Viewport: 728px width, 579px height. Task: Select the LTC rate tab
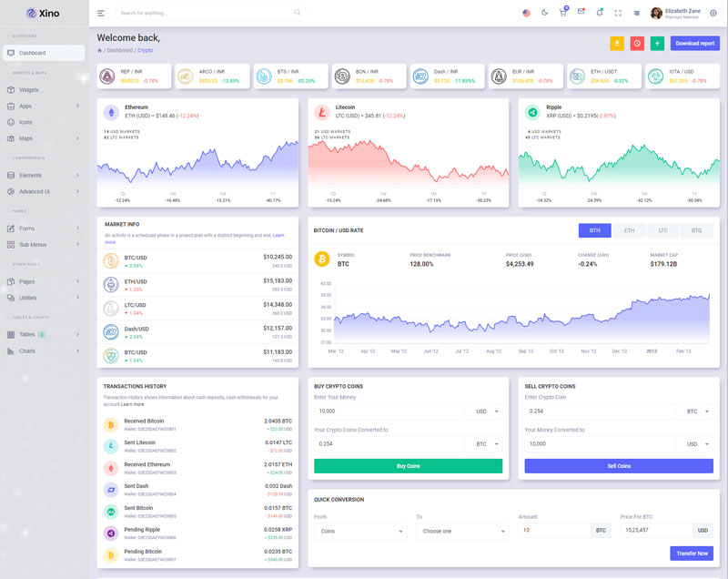662,230
